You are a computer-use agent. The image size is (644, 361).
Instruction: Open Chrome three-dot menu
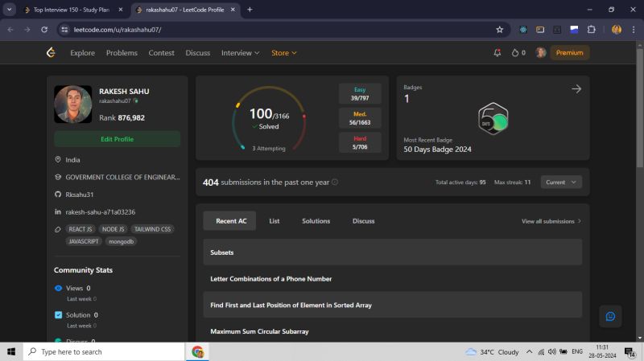634,30
